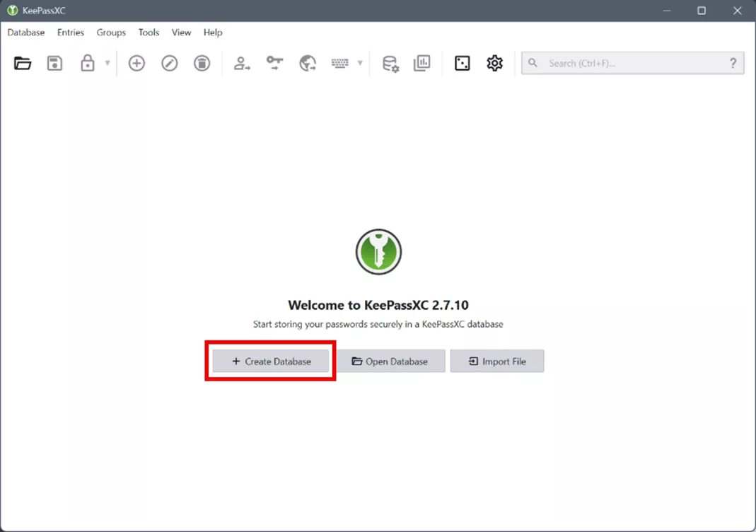
Task: Click the edit entry pencil icon
Action: pos(169,63)
